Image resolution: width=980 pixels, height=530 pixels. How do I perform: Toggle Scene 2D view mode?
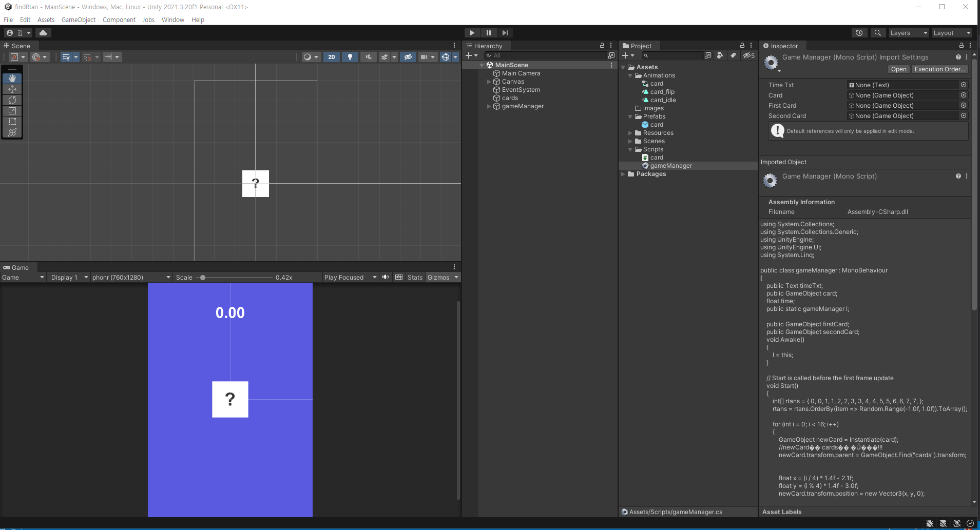point(332,57)
